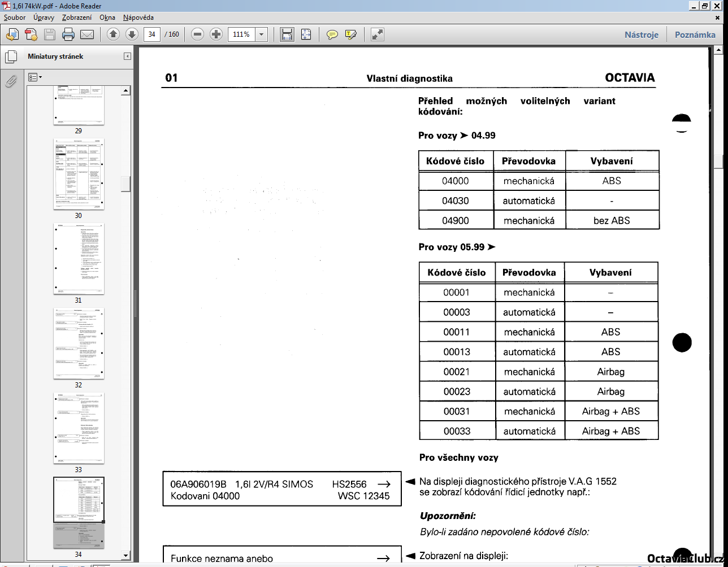Click the Send by email envelope icon
728x567 pixels.
[x=86, y=34]
